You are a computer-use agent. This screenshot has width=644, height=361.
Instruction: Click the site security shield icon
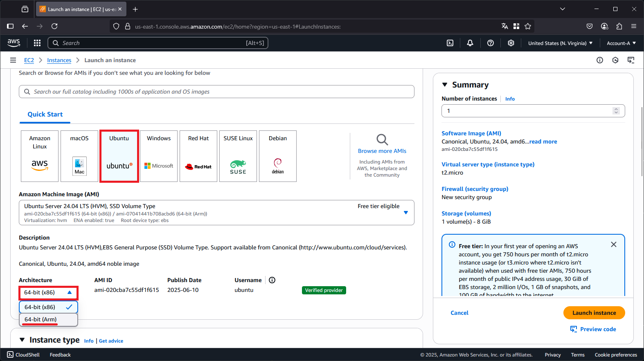(116, 26)
